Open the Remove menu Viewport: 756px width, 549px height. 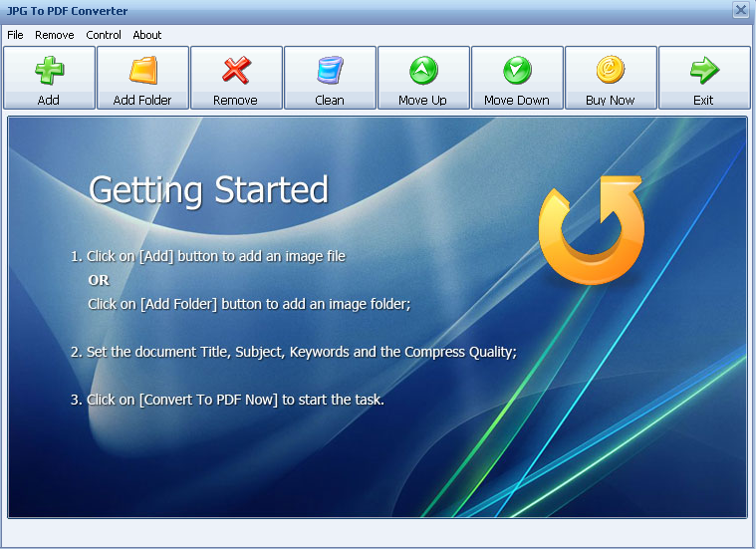(x=55, y=35)
